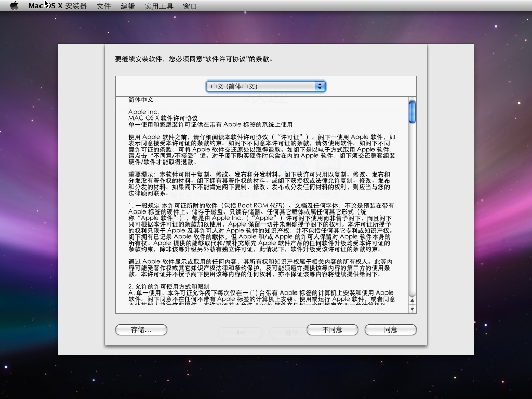Viewport: 532px width, 399px height.
Task: Click the scroll up arrow of license text
Action: [x=412, y=300]
